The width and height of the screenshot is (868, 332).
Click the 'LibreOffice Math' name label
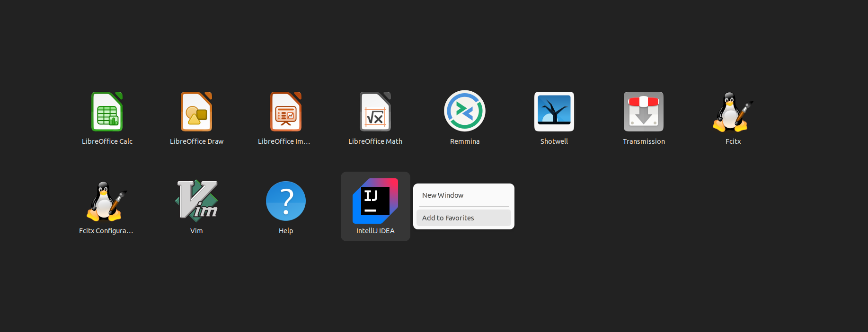(x=375, y=141)
